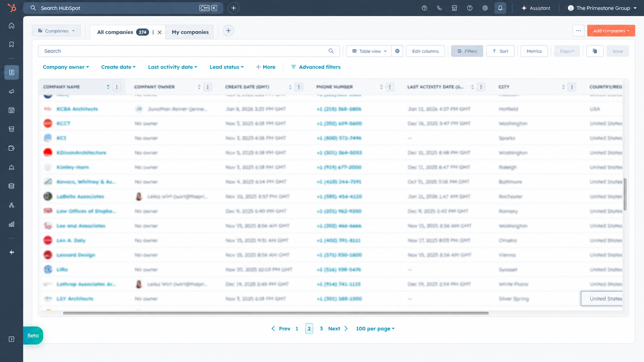Open the Companies object dropdown
The height and width of the screenshot is (362, 644).
[x=56, y=31]
